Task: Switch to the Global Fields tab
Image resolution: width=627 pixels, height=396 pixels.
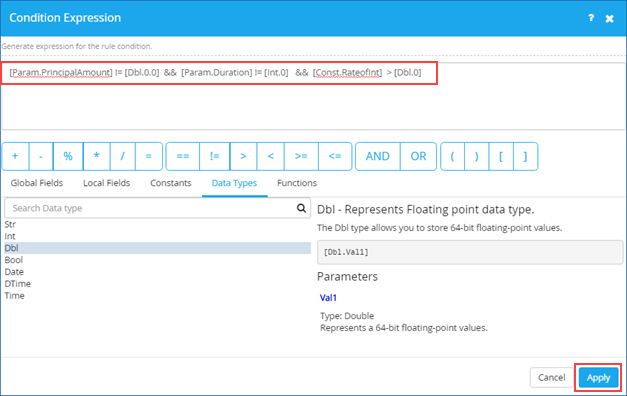Action: pos(37,183)
